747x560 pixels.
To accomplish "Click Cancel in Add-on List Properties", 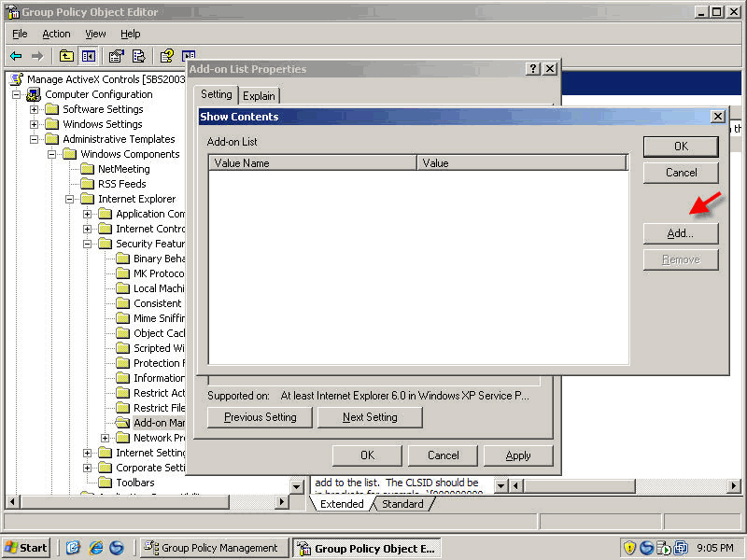I will [x=443, y=455].
